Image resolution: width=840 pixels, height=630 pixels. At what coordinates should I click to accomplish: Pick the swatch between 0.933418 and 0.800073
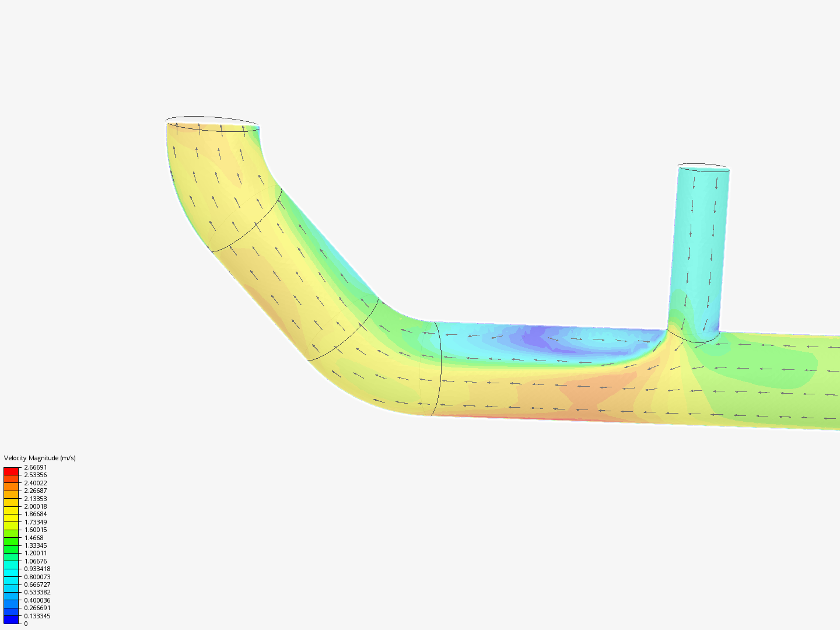11,573
